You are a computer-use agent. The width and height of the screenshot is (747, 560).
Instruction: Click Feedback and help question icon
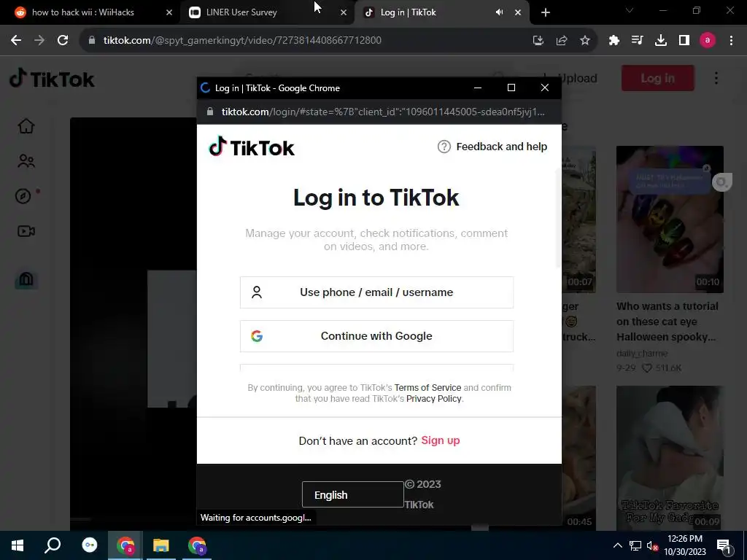pos(444,147)
